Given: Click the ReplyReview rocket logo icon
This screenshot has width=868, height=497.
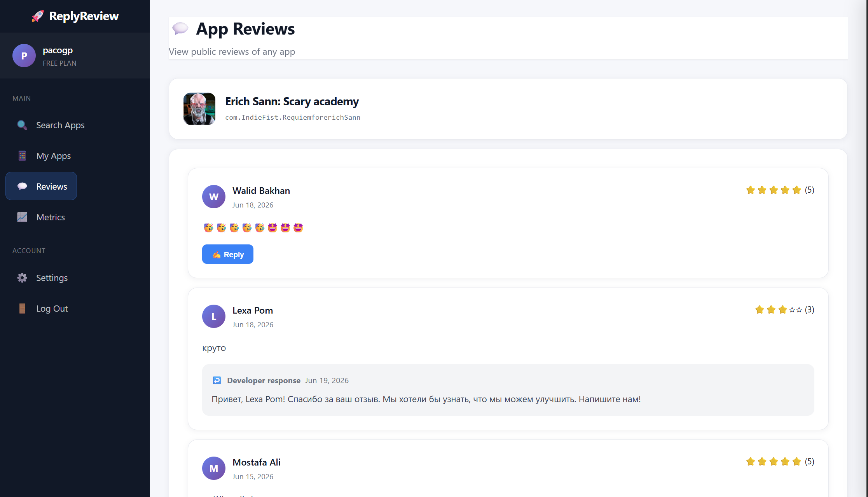Looking at the screenshot, I should coord(38,16).
